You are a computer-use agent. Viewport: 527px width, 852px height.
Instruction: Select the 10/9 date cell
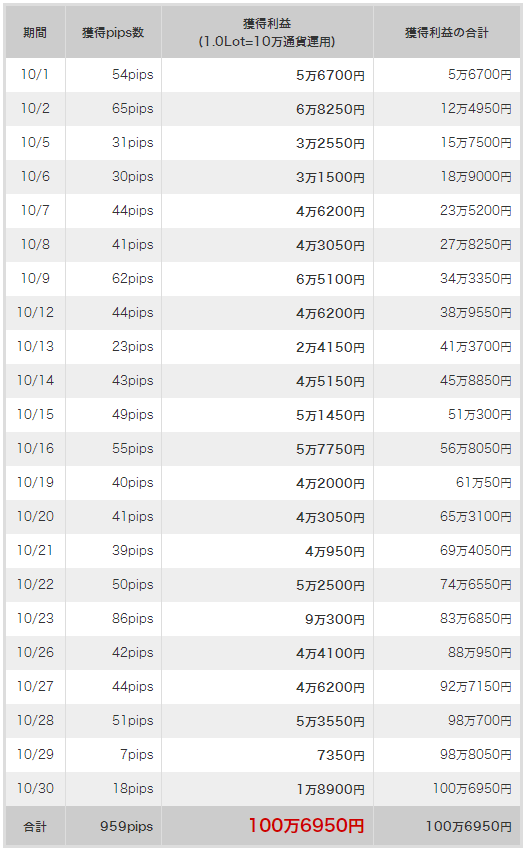(x=35, y=279)
